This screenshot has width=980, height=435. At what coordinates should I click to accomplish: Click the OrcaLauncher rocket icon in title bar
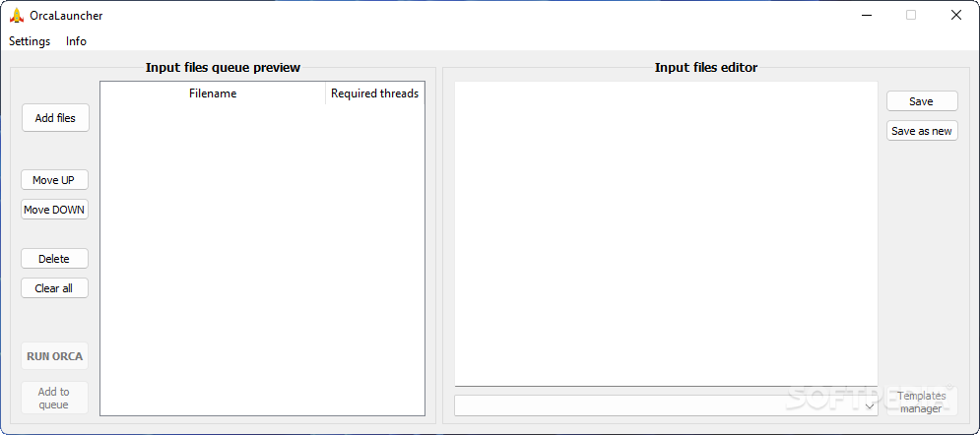16,16
